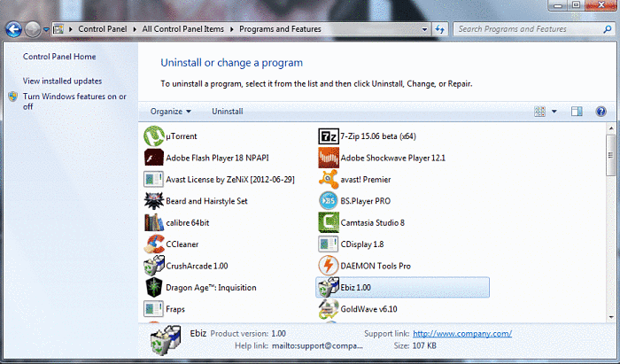
Task: Click the forward navigation arrow
Action: (x=33, y=29)
